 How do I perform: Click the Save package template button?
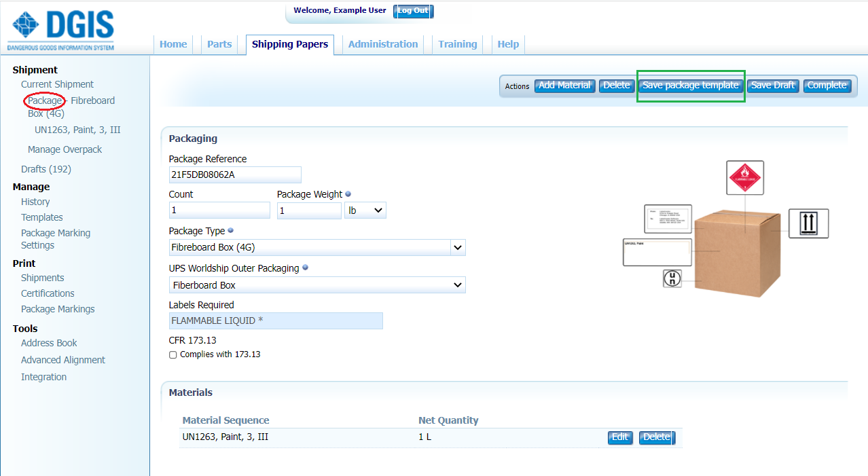(690, 85)
